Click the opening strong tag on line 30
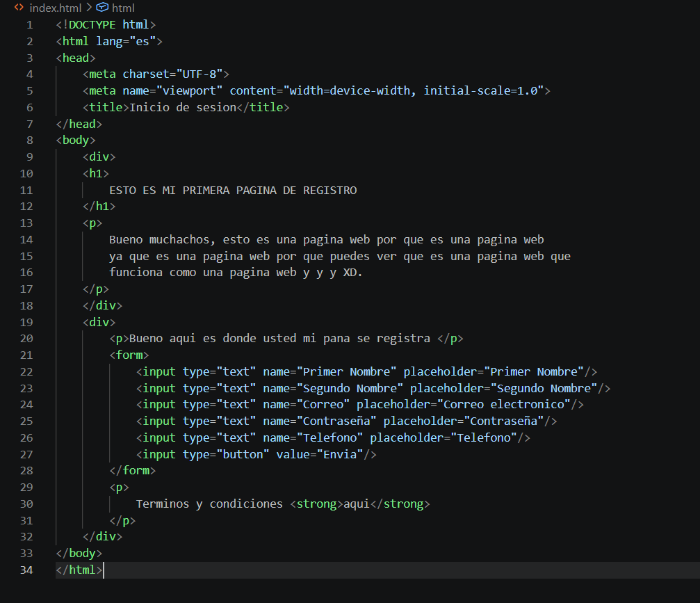This screenshot has width=700, height=603. point(316,504)
